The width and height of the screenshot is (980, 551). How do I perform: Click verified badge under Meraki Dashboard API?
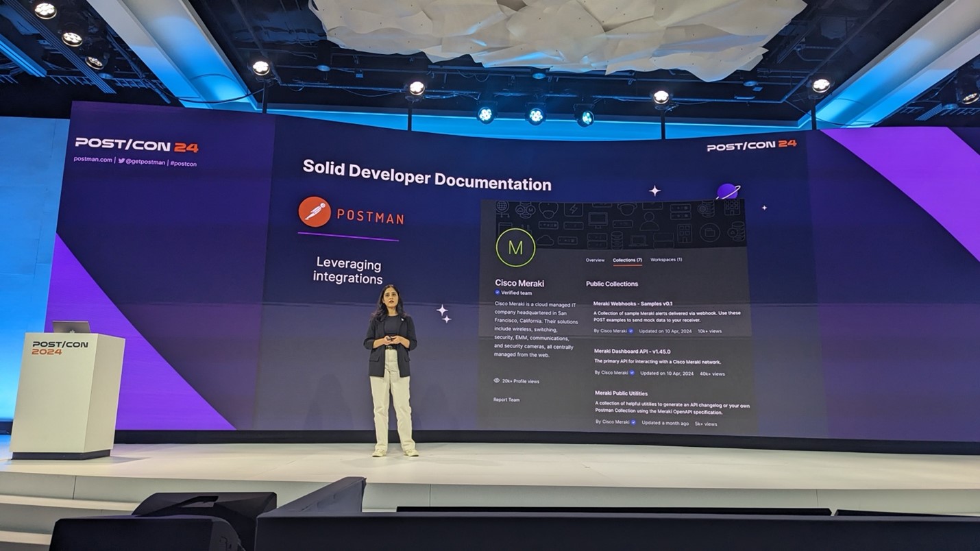(632, 373)
